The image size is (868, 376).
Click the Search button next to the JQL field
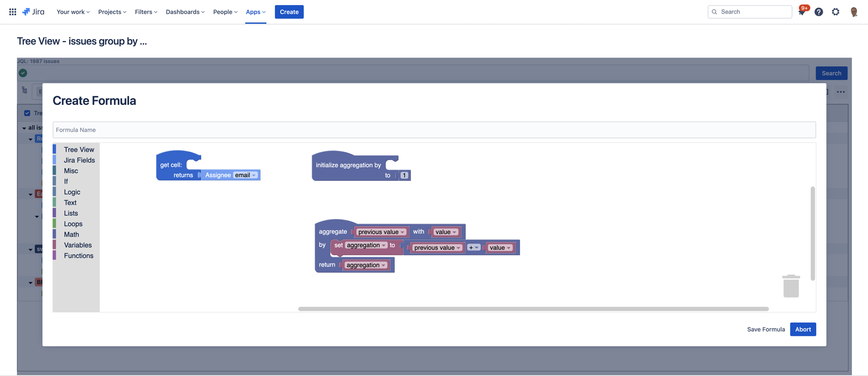[831, 73]
